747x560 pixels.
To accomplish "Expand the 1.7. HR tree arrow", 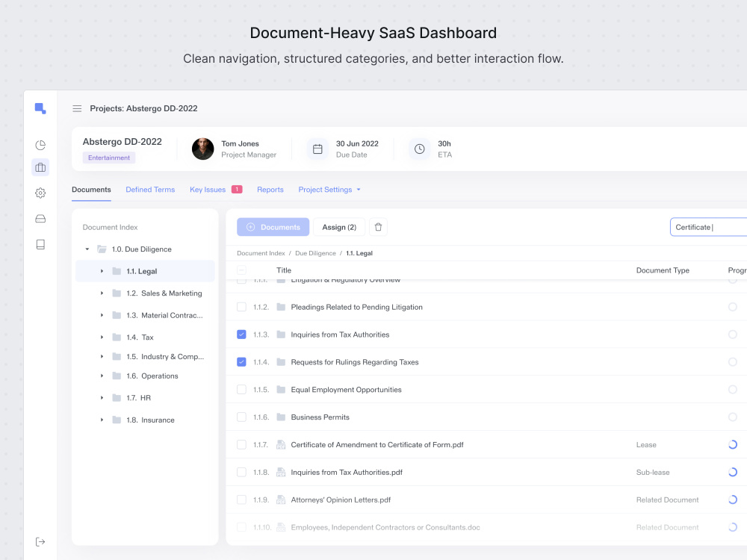I will tap(102, 398).
